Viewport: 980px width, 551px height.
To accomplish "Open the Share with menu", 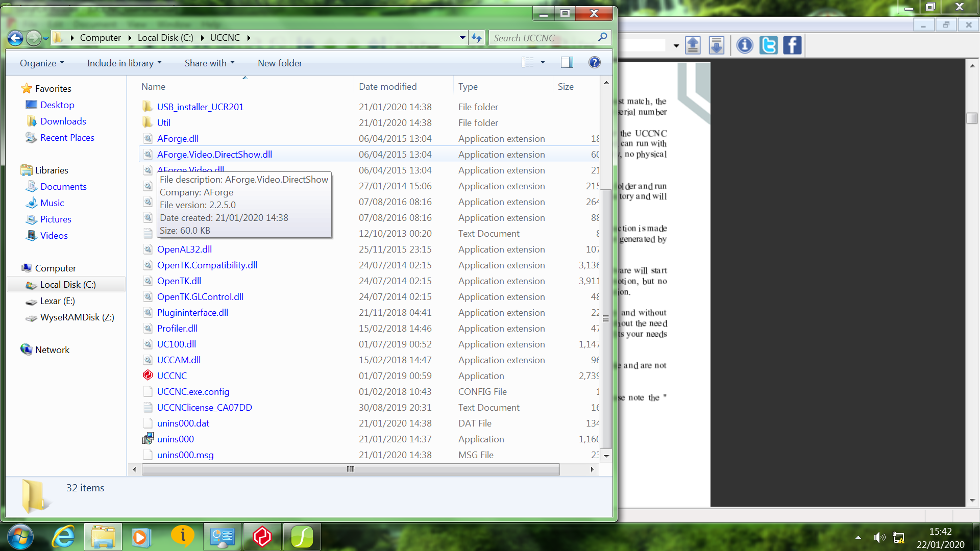I will 209,63.
